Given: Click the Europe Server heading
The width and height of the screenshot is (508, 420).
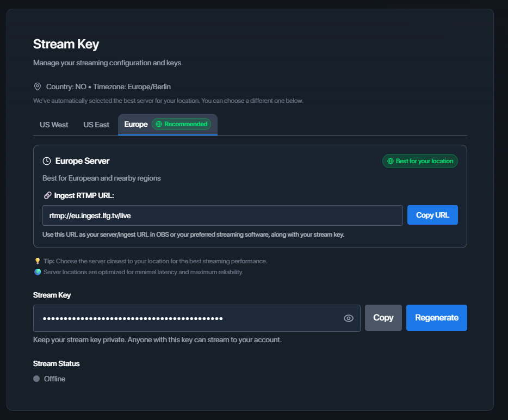Looking at the screenshot, I should click(82, 161).
